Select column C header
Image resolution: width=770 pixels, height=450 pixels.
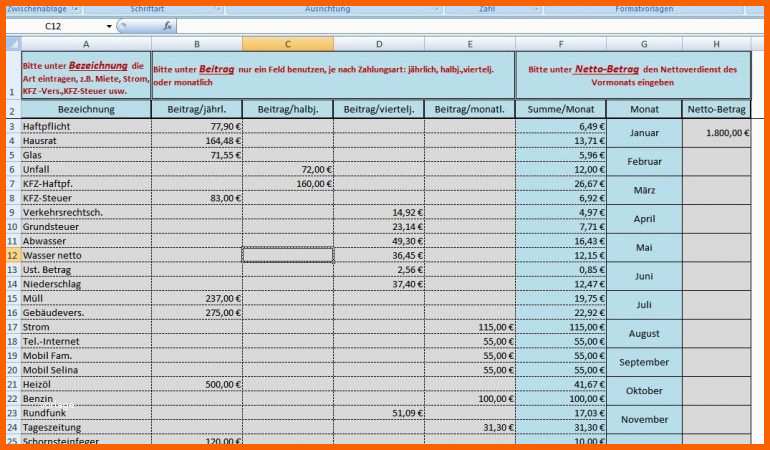click(287, 44)
